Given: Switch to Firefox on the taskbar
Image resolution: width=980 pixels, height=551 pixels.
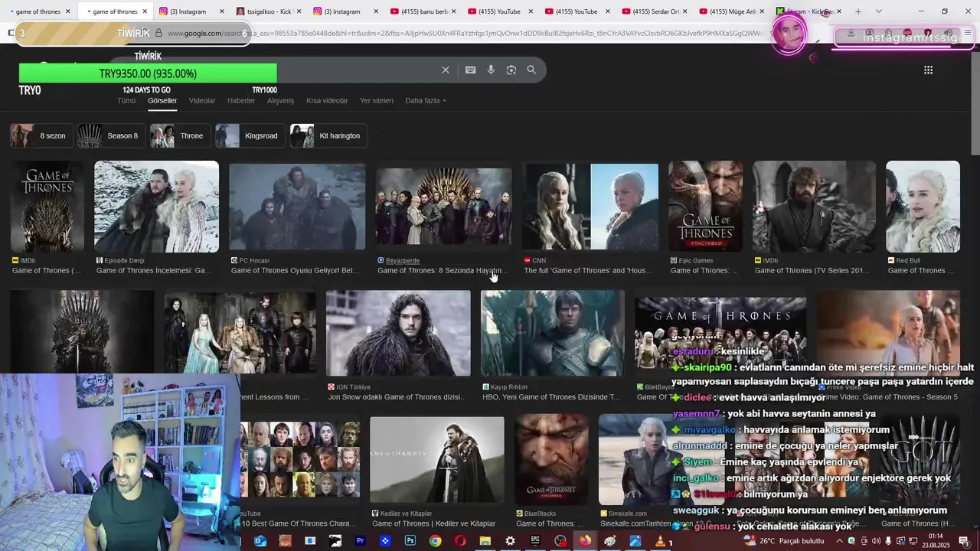Looking at the screenshot, I should (x=585, y=541).
